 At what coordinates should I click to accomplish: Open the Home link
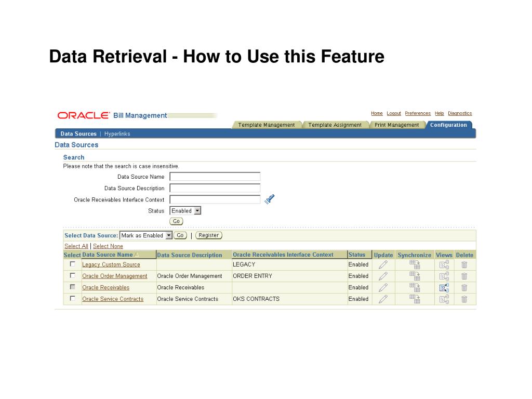[x=377, y=113]
